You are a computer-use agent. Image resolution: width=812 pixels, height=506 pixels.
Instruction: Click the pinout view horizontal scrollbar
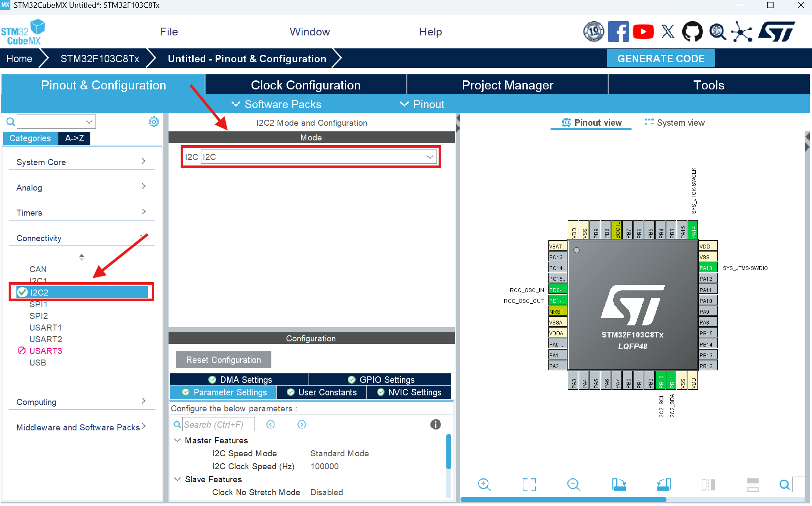[563, 500]
